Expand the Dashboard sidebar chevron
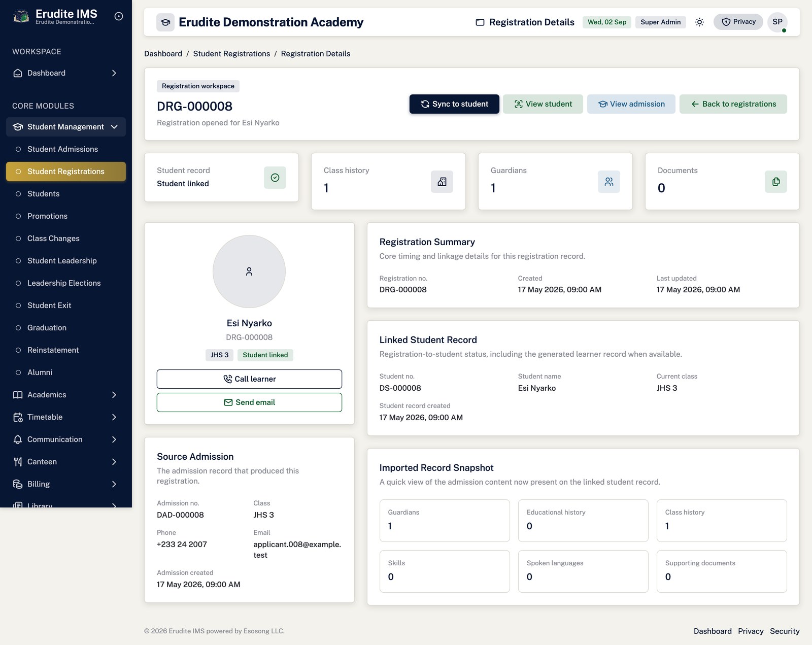 click(114, 73)
